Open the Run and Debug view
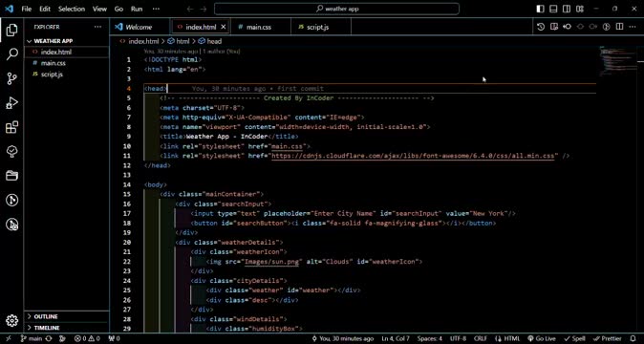 point(11,103)
